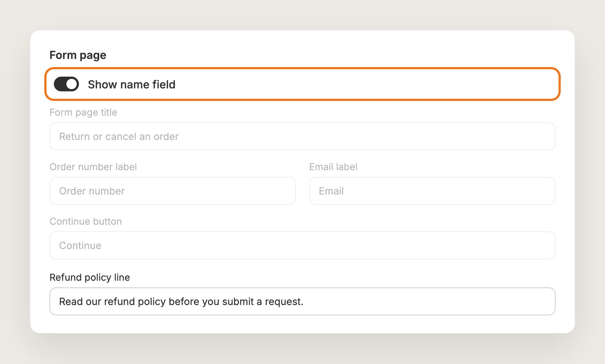Viewport: 605px width, 364px height.
Task: Click the Email label input field
Action: tap(432, 191)
